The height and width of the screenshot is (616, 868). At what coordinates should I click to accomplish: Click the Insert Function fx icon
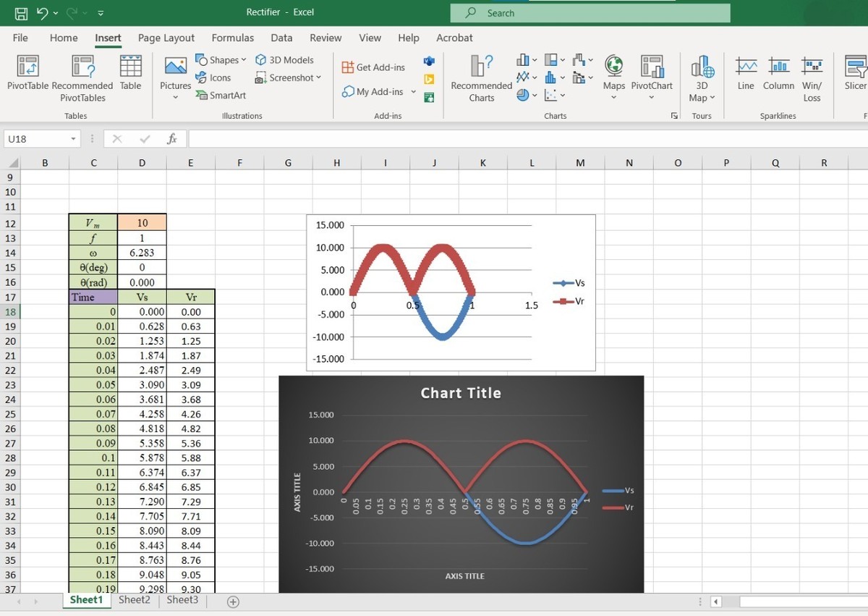point(171,139)
